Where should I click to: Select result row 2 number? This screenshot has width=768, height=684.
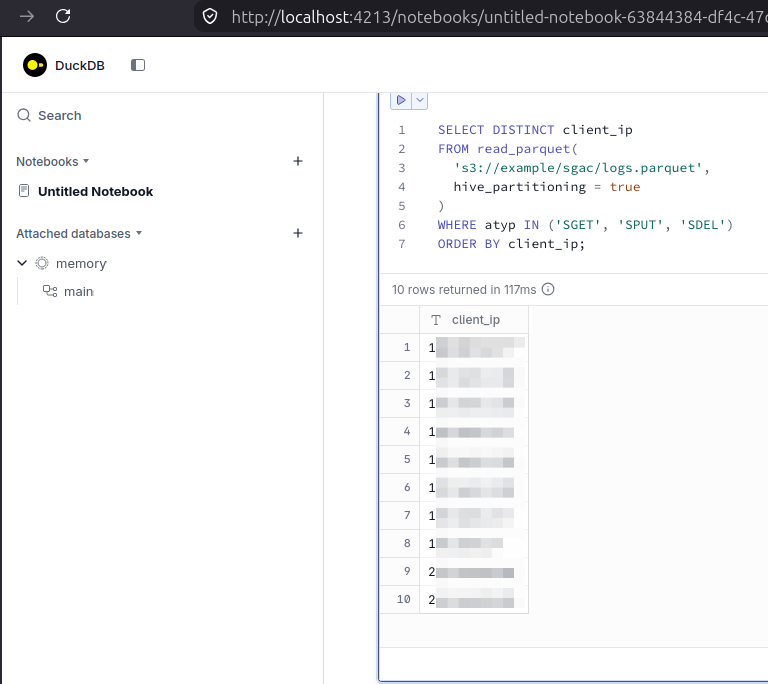click(407, 375)
